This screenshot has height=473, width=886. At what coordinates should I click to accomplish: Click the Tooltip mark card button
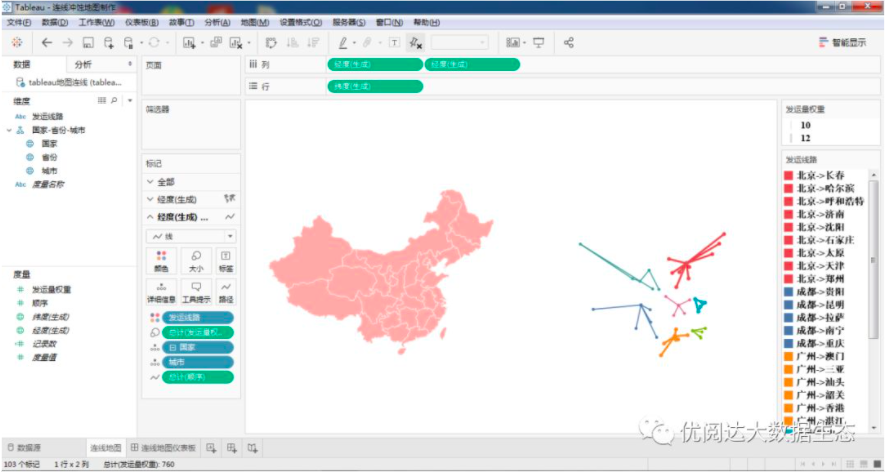point(195,291)
